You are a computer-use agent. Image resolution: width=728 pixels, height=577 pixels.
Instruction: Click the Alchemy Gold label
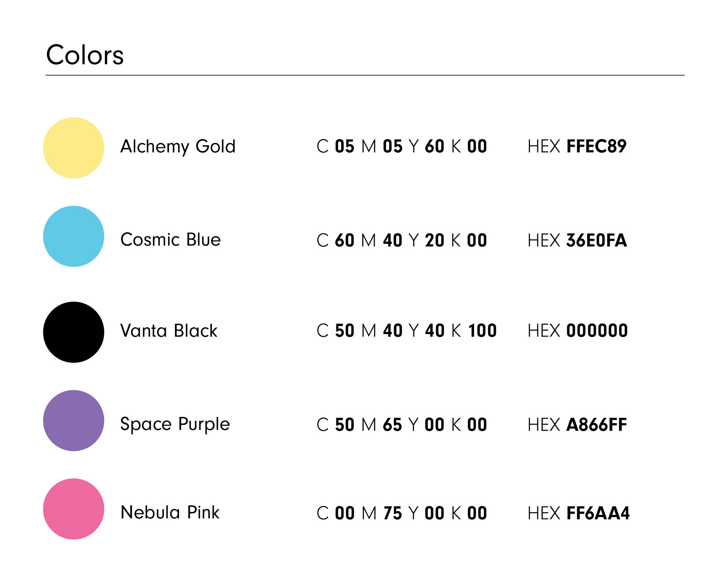pyautogui.click(x=178, y=147)
